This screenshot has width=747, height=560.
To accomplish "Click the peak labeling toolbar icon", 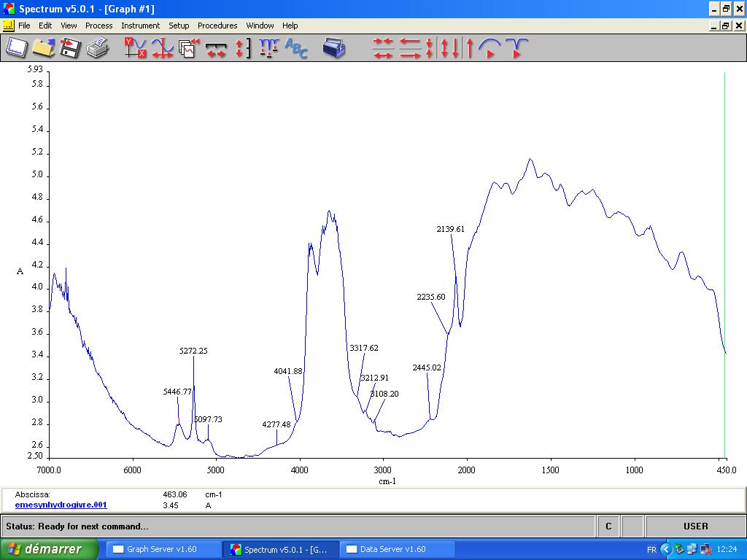I will pyautogui.click(x=268, y=48).
